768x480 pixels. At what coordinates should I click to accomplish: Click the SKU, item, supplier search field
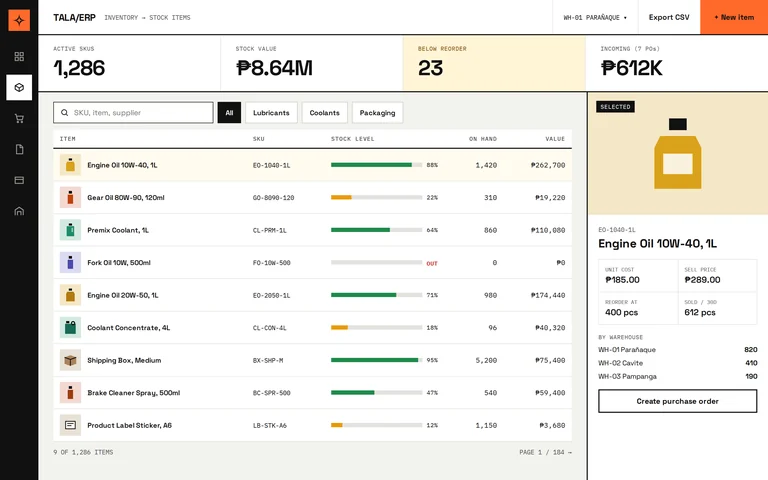click(x=133, y=113)
